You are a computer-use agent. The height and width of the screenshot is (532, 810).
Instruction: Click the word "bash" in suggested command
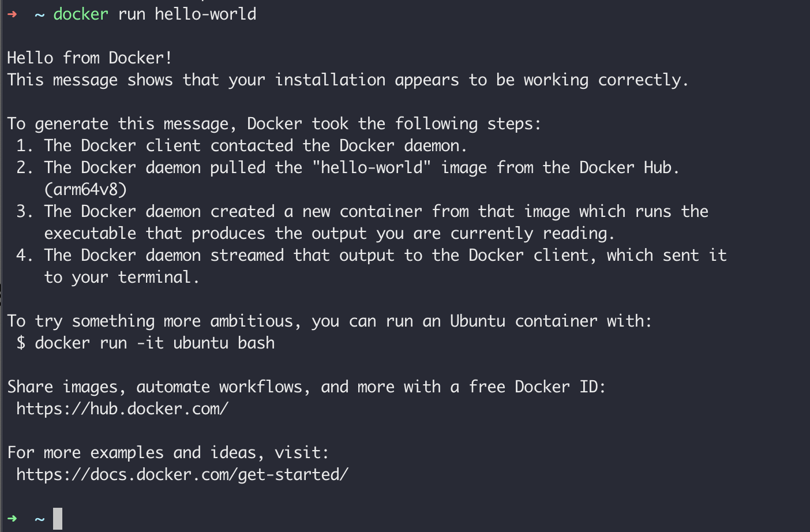[x=256, y=343]
